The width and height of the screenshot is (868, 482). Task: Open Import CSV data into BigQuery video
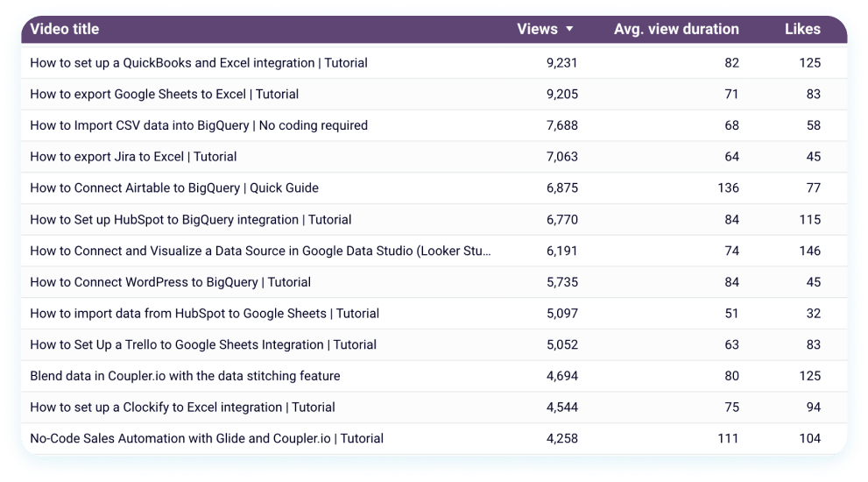199,125
